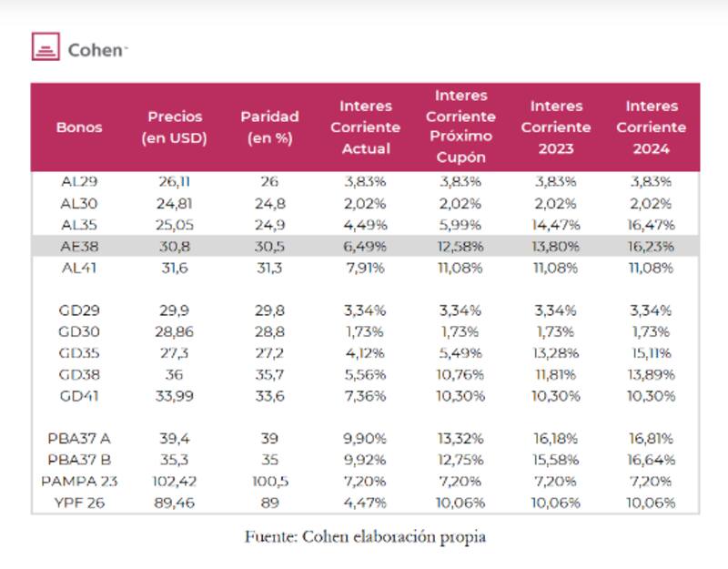The height and width of the screenshot is (569, 728).
Task: Click the Cohen brand name text
Action: tap(96, 50)
